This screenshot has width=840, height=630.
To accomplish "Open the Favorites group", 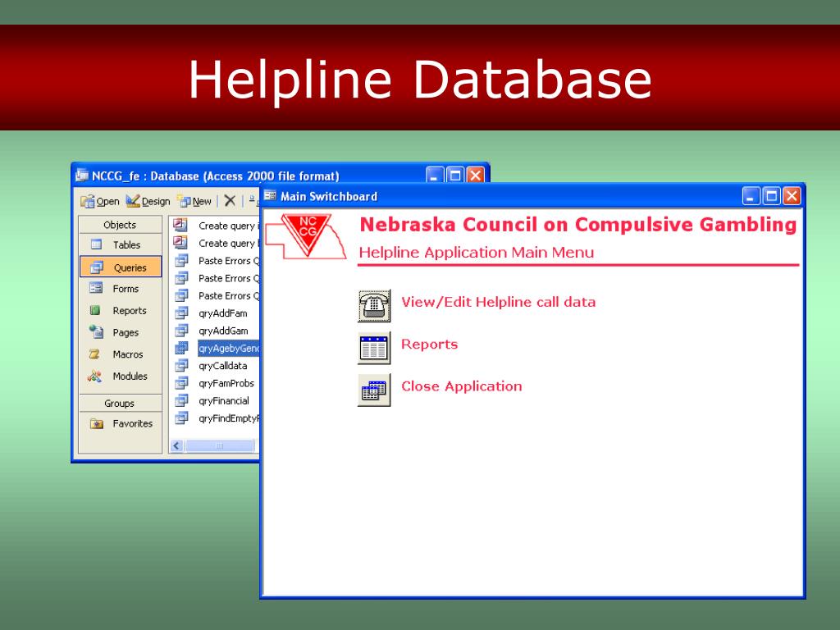I will 120,424.
